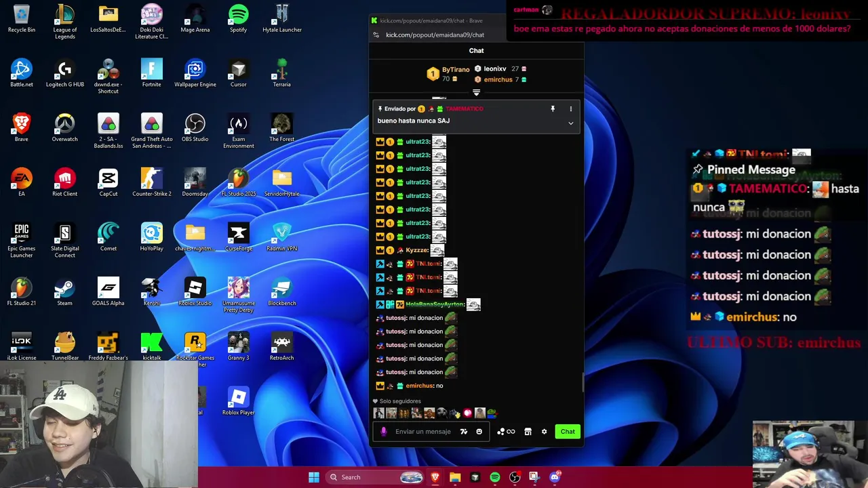Open Logitech G HUB desktop icon
The image size is (868, 488).
[65, 73]
